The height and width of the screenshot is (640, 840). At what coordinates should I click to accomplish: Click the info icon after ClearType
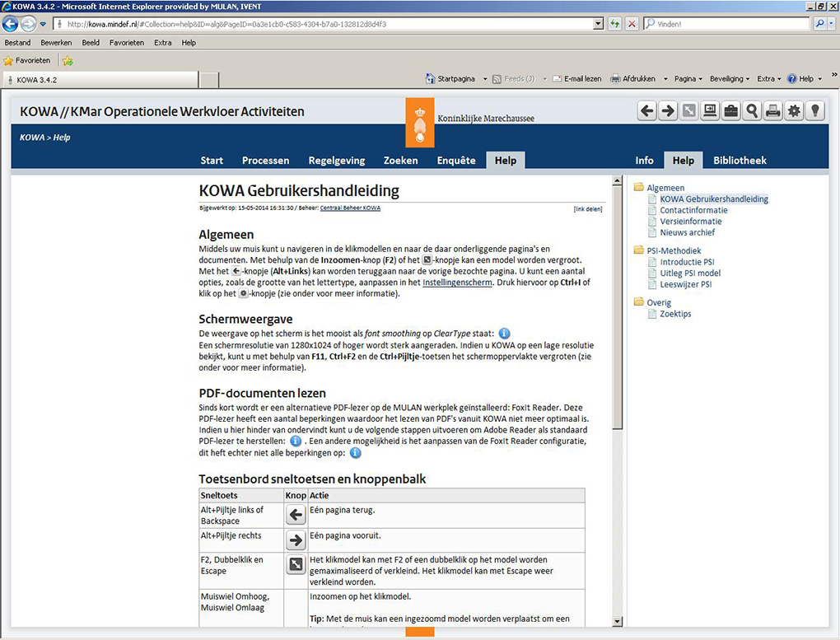pos(505,334)
